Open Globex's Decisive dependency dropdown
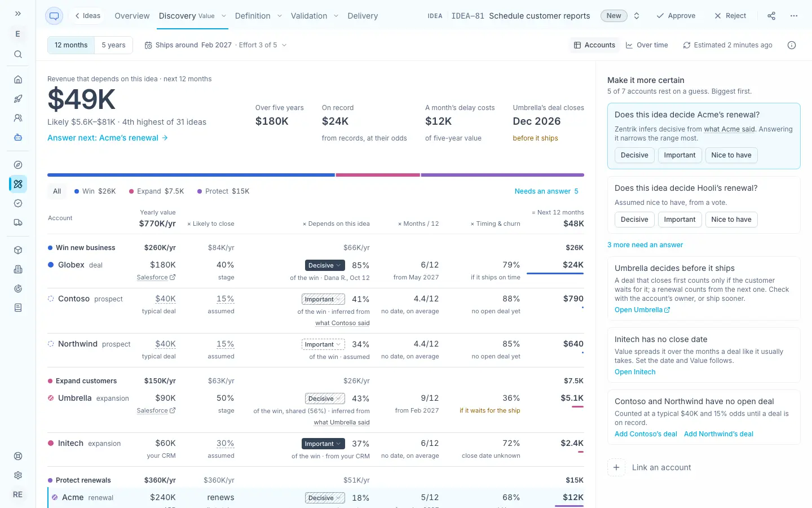Image resolution: width=812 pixels, height=508 pixels. click(324, 265)
